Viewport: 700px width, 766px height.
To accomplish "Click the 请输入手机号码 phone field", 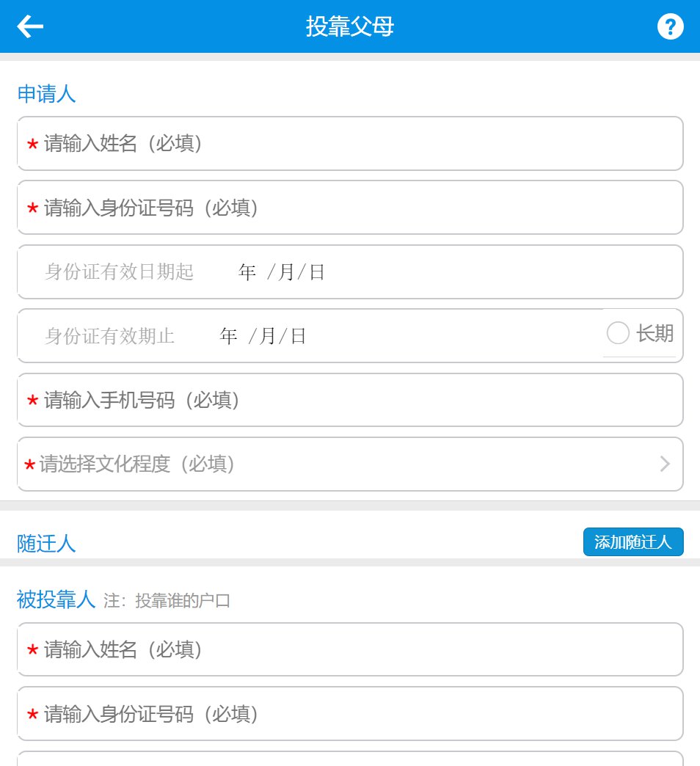I will point(350,401).
